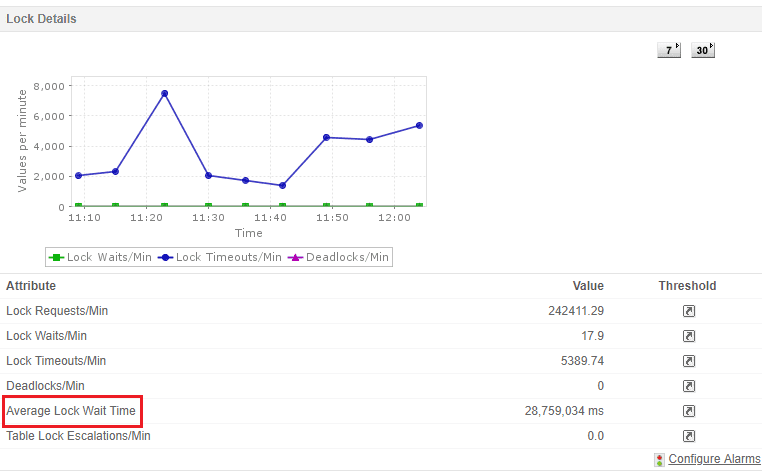Viewport: 762px width, 472px height.
Task: Toggle the Lock Waits/Min legend entry
Action: coord(100,257)
